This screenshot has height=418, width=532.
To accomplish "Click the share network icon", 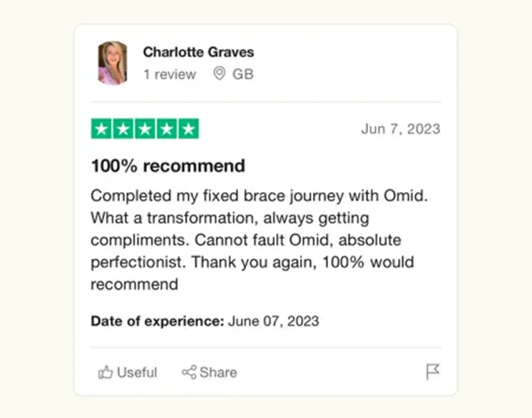I will (189, 372).
